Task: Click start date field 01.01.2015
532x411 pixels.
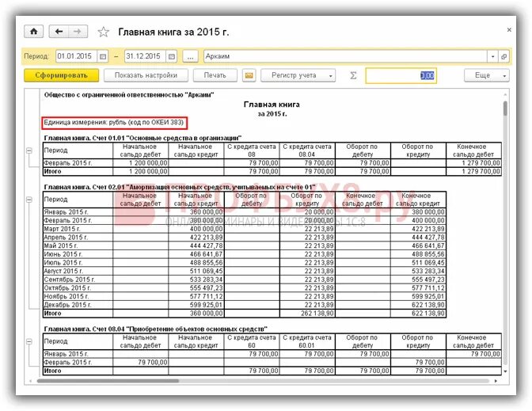Action: click(x=77, y=56)
